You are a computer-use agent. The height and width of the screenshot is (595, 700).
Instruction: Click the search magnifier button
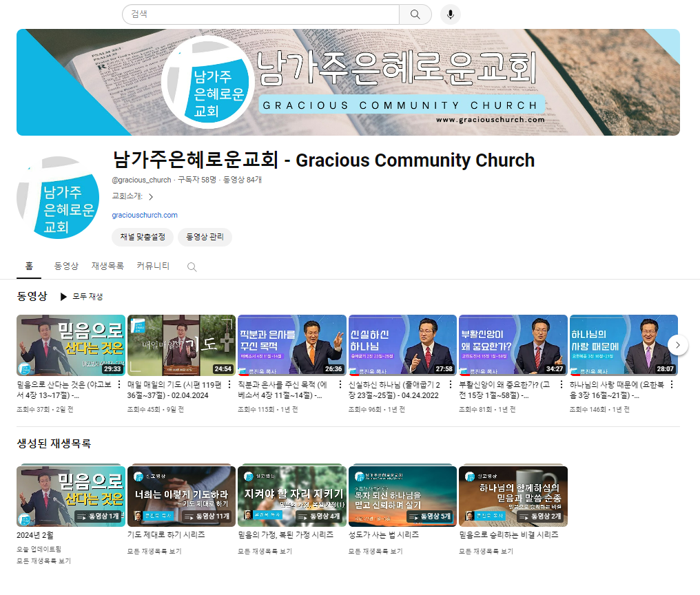pyautogui.click(x=415, y=14)
